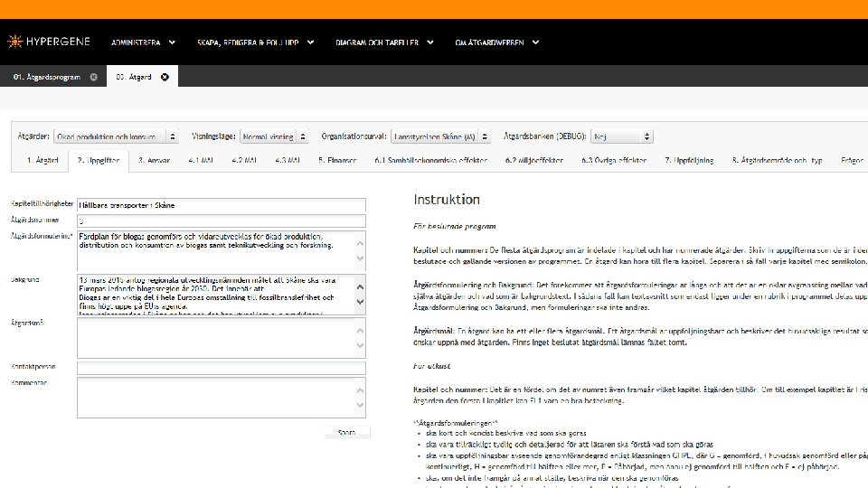
Task: Click up arrow in Åtgärdsformulering scrollbar
Action: (x=360, y=243)
